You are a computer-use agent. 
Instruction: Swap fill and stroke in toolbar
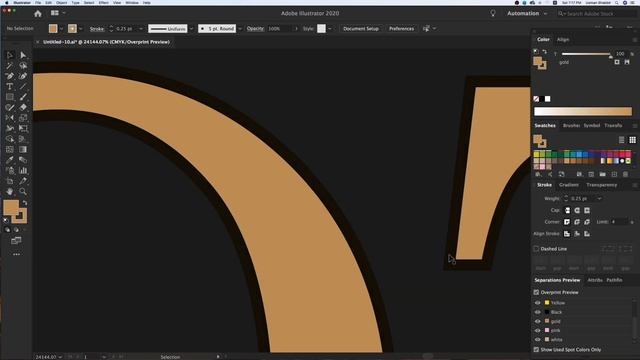tap(25, 202)
